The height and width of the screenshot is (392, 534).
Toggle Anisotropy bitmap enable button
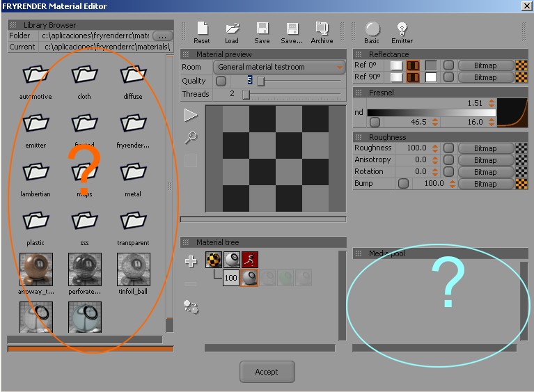(x=448, y=160)
